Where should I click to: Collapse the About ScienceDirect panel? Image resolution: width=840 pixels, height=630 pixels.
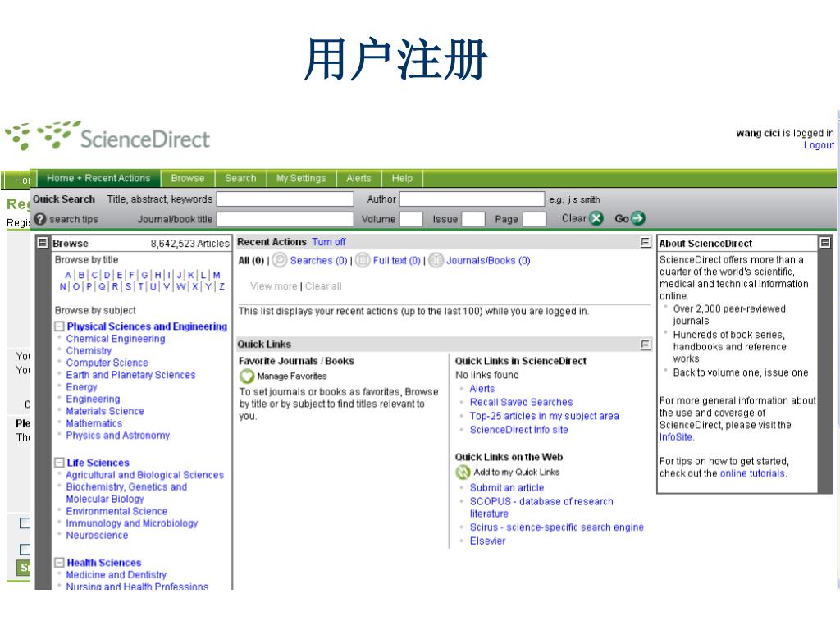click(824, 243)
